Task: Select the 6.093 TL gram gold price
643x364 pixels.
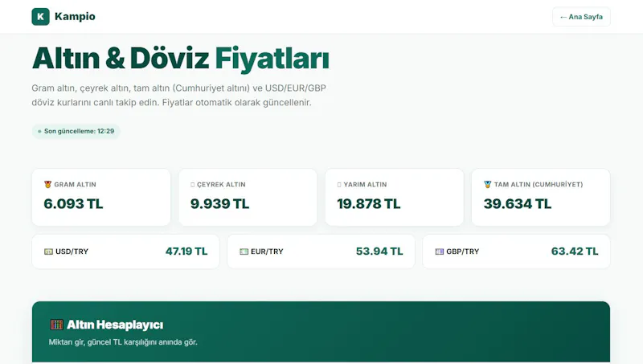Action: (73, 204)
